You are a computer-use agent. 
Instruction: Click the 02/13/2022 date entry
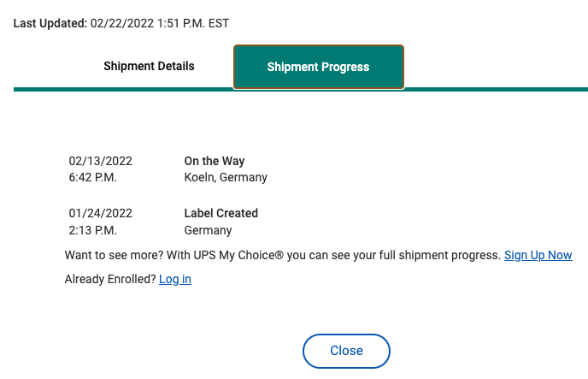point(100,160)
